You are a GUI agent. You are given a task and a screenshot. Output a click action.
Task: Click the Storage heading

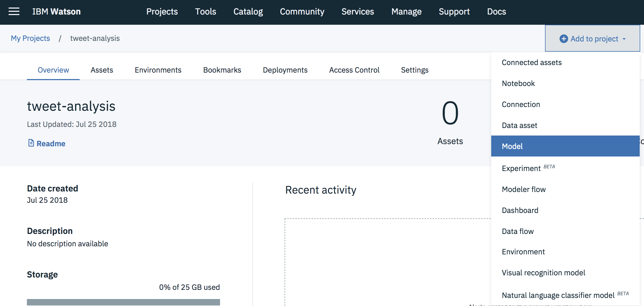click(x=42, y=275)
